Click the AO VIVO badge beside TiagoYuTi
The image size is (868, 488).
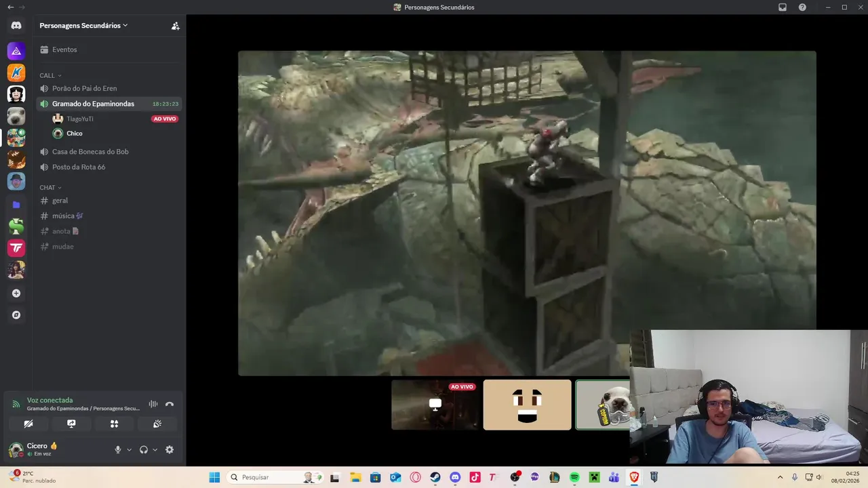(165, 119)
